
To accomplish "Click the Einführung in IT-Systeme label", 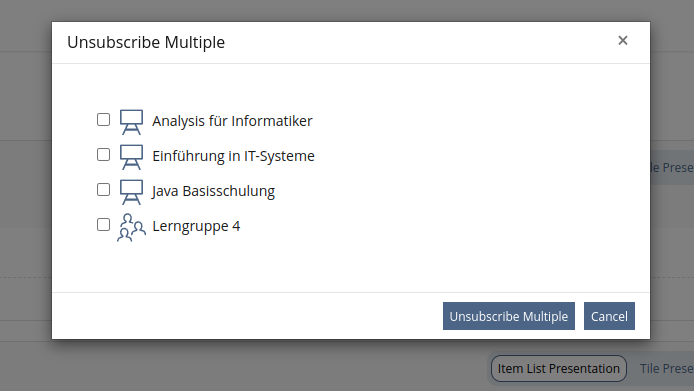I will [x=233, y=156].
